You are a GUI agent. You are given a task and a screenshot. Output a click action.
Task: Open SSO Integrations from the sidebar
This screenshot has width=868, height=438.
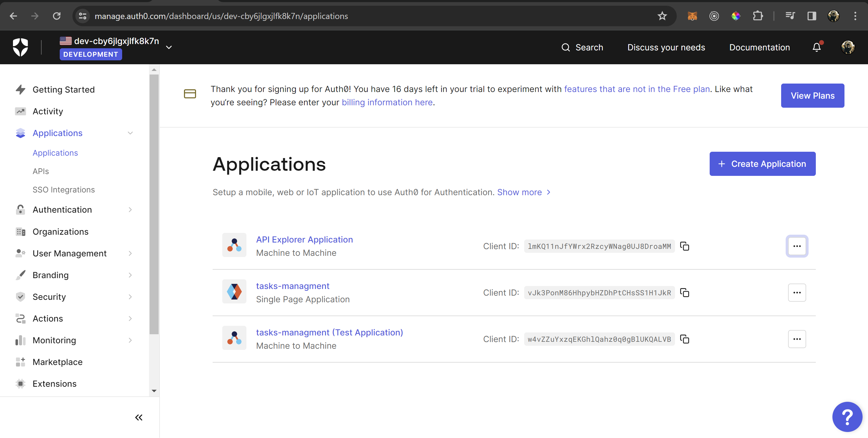tap(64, 189)
